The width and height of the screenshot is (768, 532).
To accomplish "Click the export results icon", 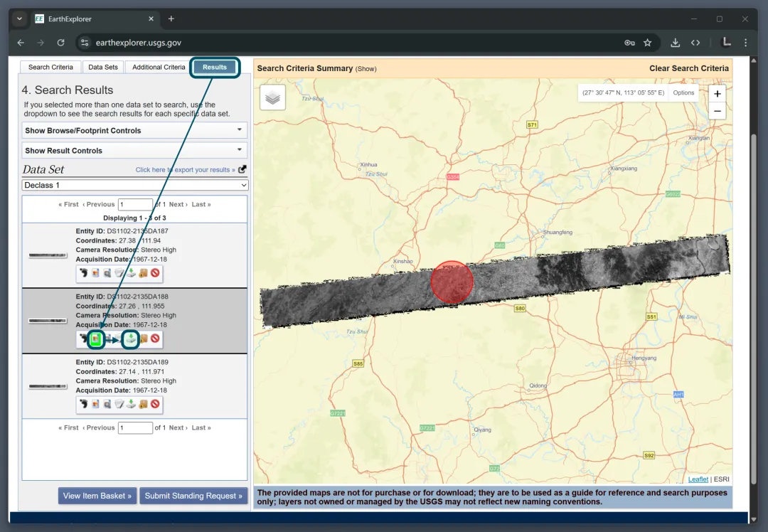I will [x=242, y=169].
